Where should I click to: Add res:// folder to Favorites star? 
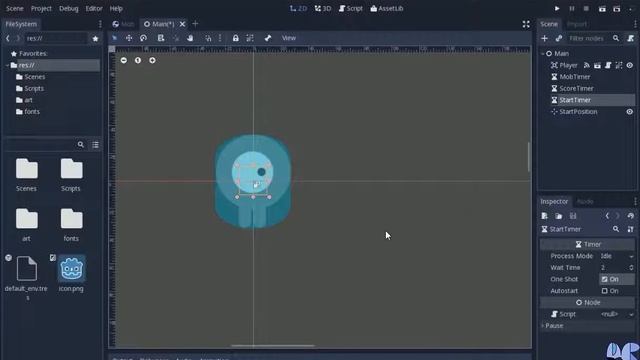point(96,39)
